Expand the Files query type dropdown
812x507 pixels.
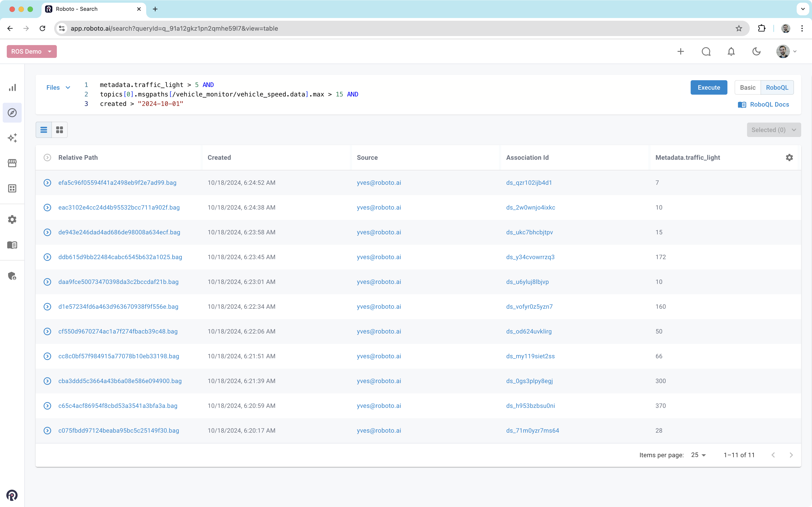(x=58, y=87)
